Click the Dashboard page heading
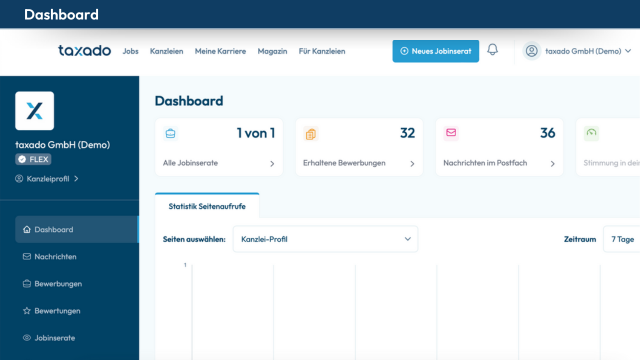 [189, 101]
